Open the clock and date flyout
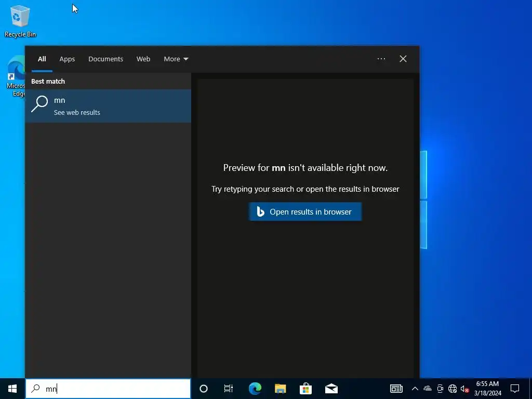 tap(487, 389)
